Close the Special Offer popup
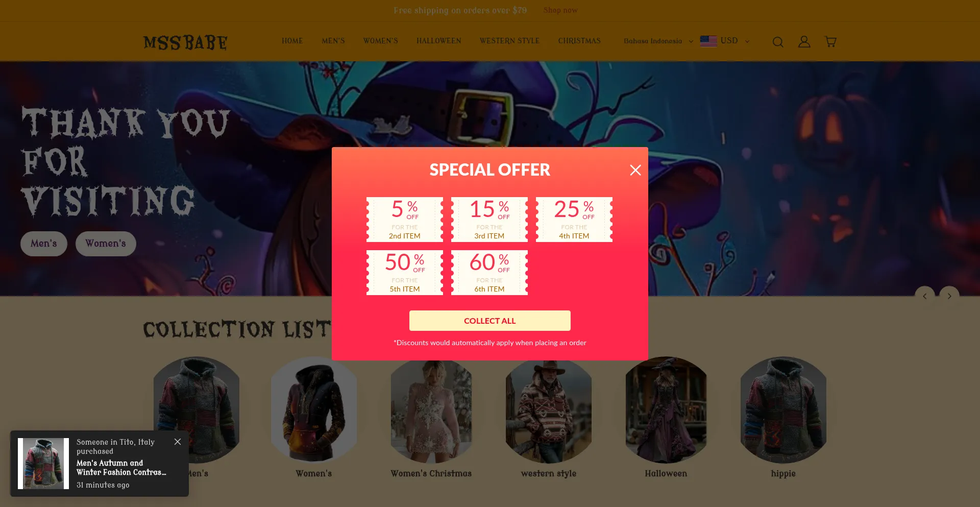980x507 pixels. pyautogui.click(x=635, y=170)
